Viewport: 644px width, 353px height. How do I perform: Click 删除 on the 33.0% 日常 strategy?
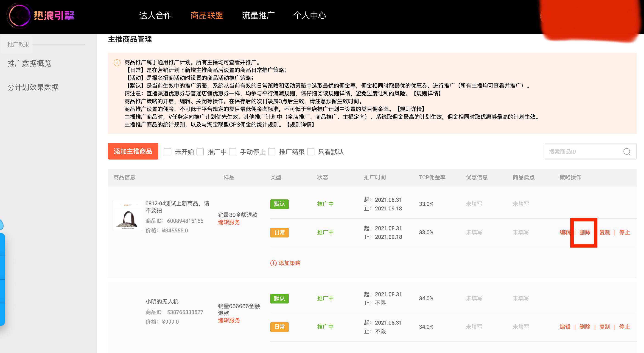585,232
